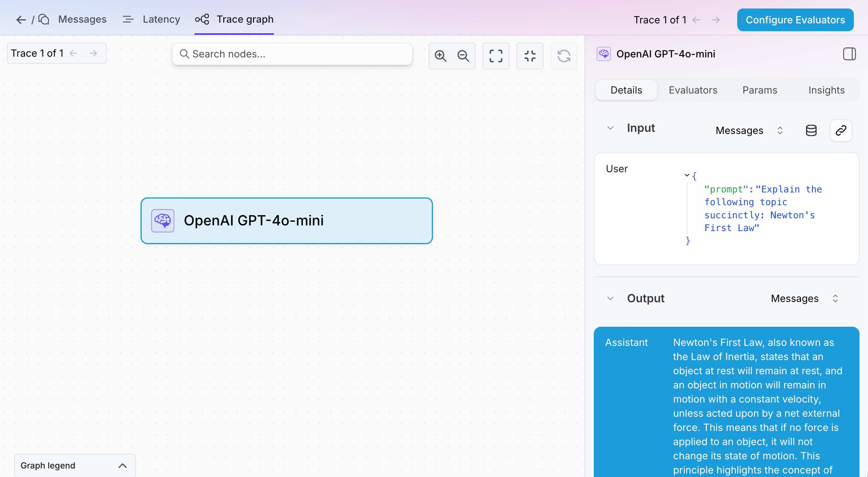Click the brain icon in panel header

pyautogui.click(x=603, y=54)
